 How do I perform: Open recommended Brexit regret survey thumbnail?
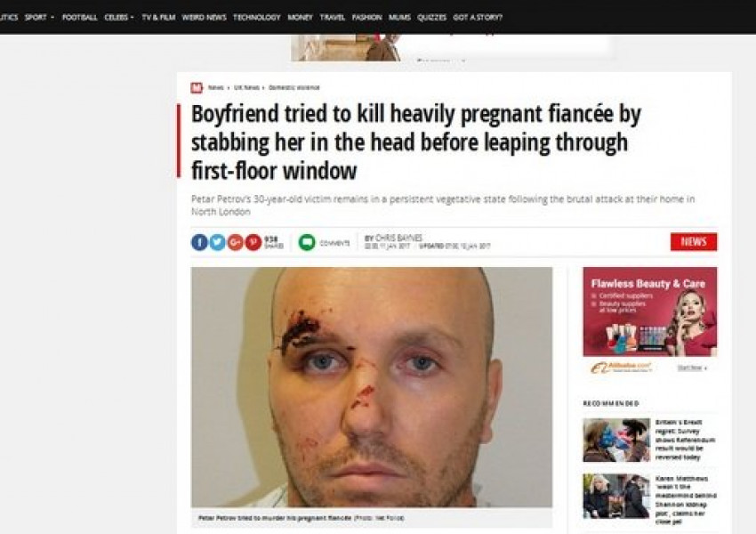click(616, 440)
